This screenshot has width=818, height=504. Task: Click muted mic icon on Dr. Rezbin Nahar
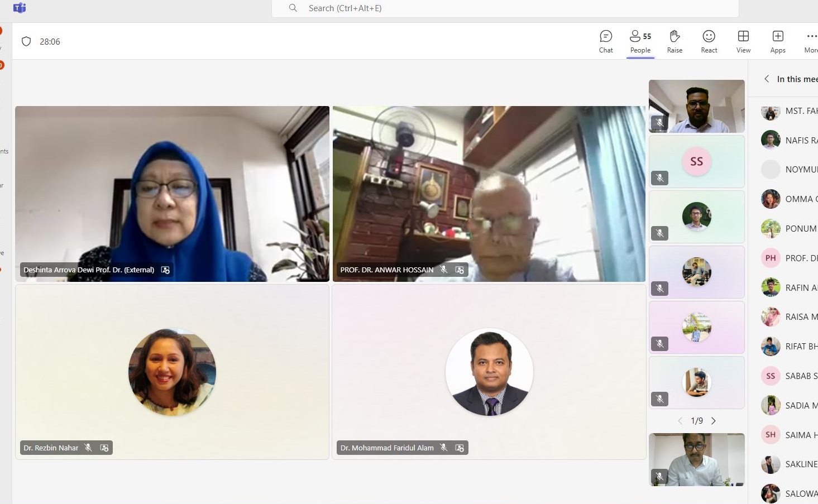[88, 448]
